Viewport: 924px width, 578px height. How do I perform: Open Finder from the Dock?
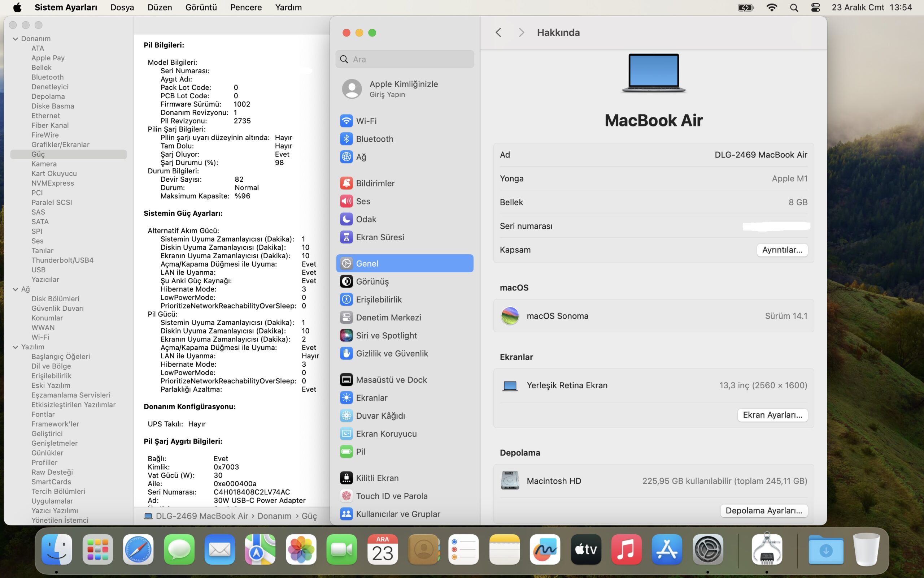(x=57, y=549)
